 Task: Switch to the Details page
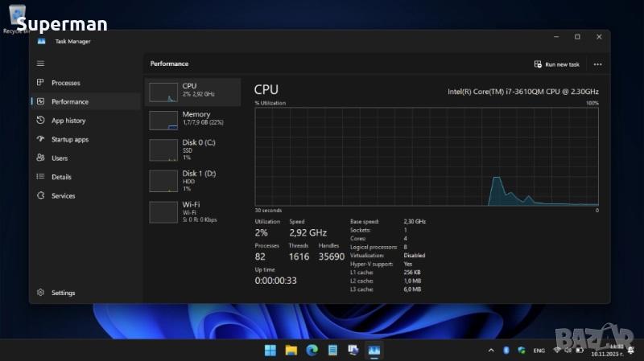point(61,177)
